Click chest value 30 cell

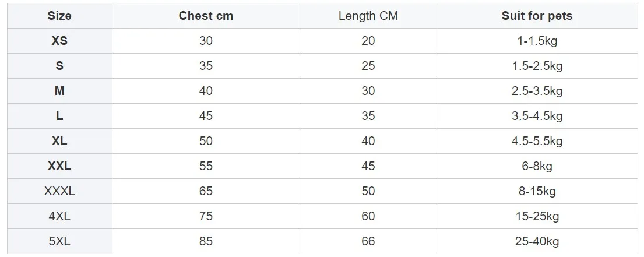[x=206, y=41]
